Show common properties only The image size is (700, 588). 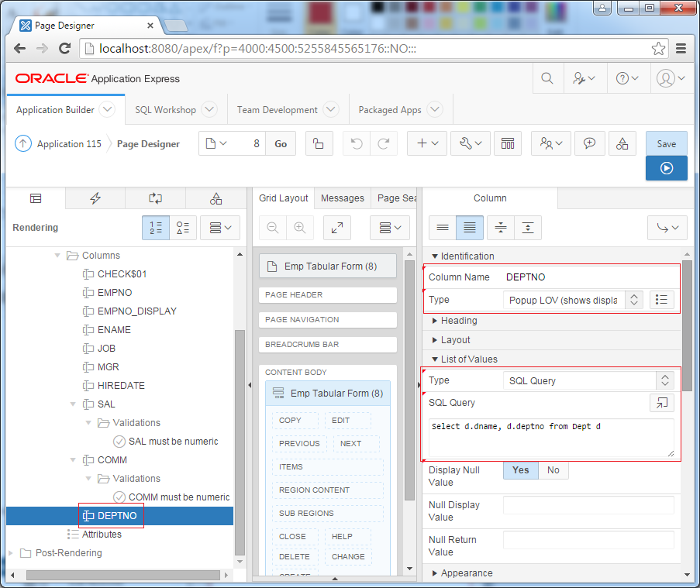click(x=443, y=228)
